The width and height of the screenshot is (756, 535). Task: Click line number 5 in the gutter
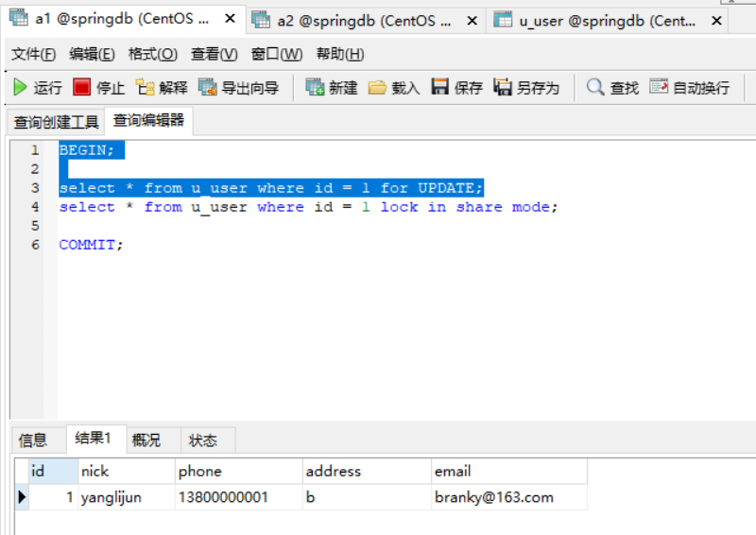[x=35, y=226]
